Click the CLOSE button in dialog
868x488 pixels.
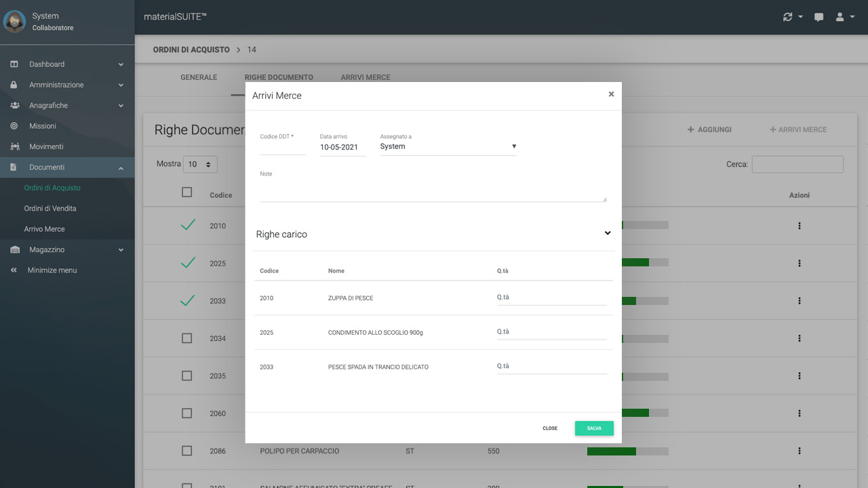550,428
